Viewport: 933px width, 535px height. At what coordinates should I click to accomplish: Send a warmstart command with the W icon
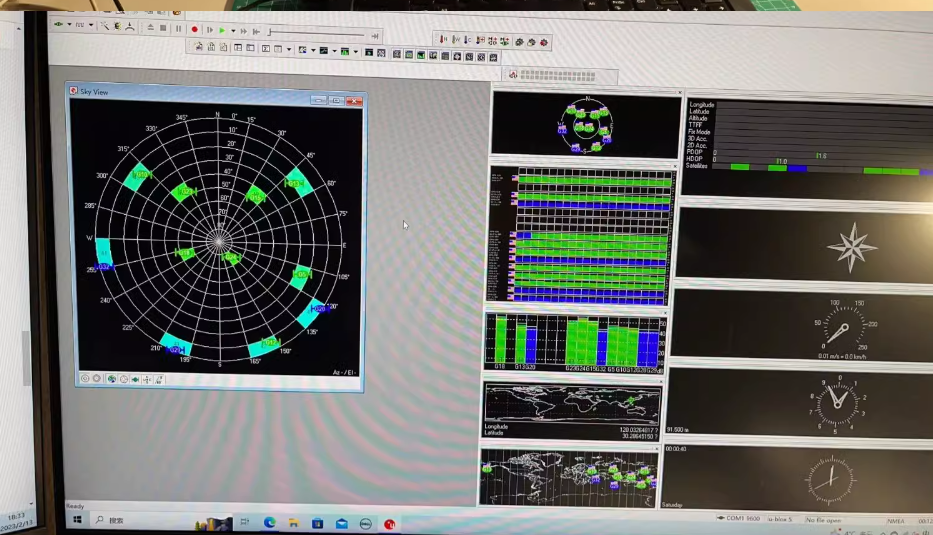[x=456, y=40]
